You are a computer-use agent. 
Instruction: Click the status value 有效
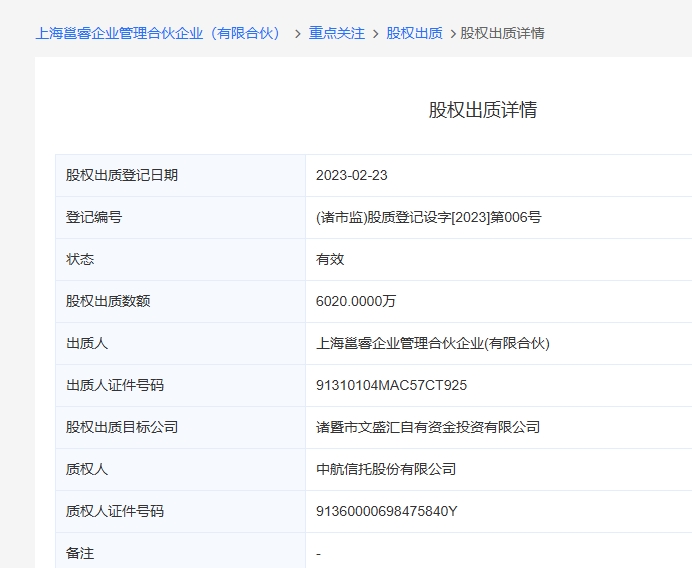coord(330,259)
